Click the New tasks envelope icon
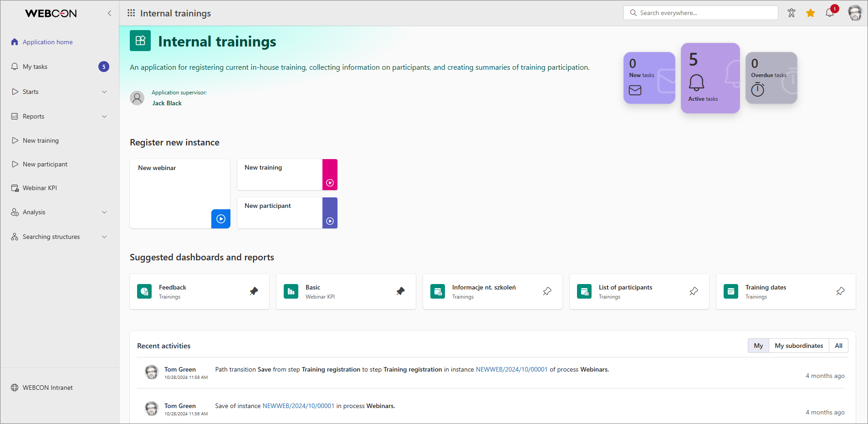868x424 pixels. pos(635,90)
